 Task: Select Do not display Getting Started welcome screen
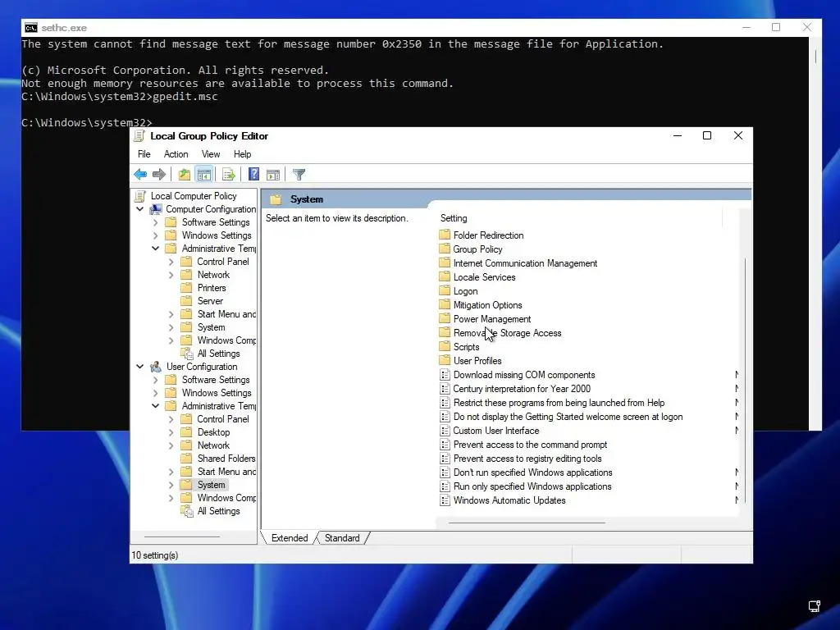(x=568, y=416)
